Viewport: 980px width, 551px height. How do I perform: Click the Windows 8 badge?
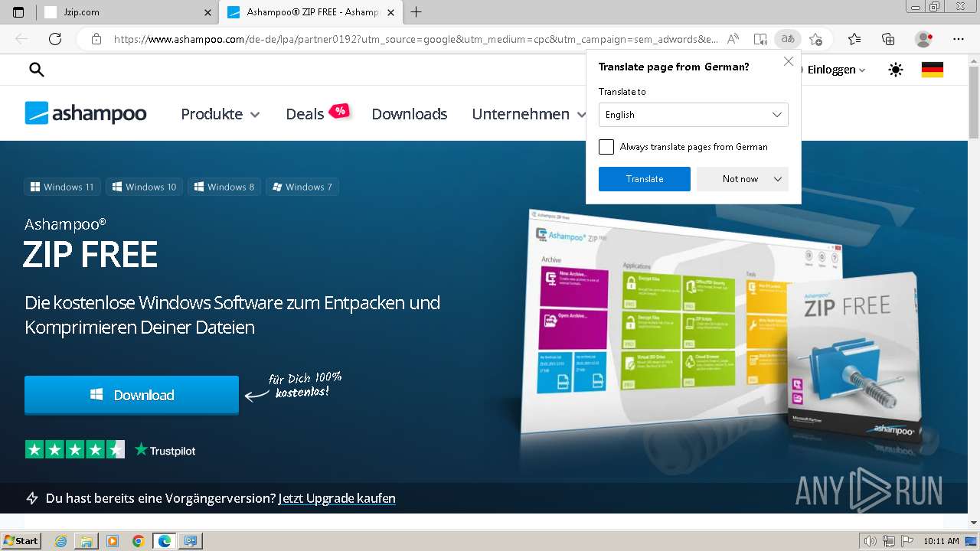tap(224, 187)
